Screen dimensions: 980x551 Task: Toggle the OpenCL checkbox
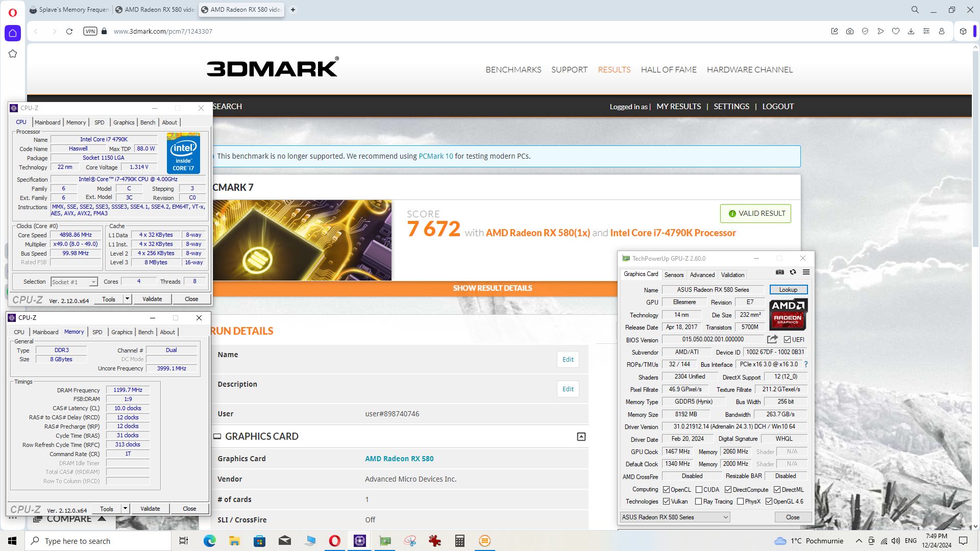pos(666,490)
